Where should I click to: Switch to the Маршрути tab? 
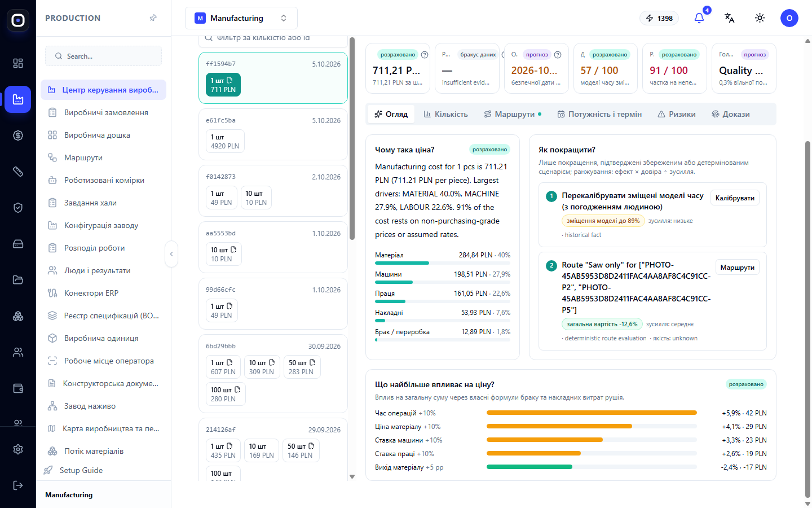pos(513,114)
